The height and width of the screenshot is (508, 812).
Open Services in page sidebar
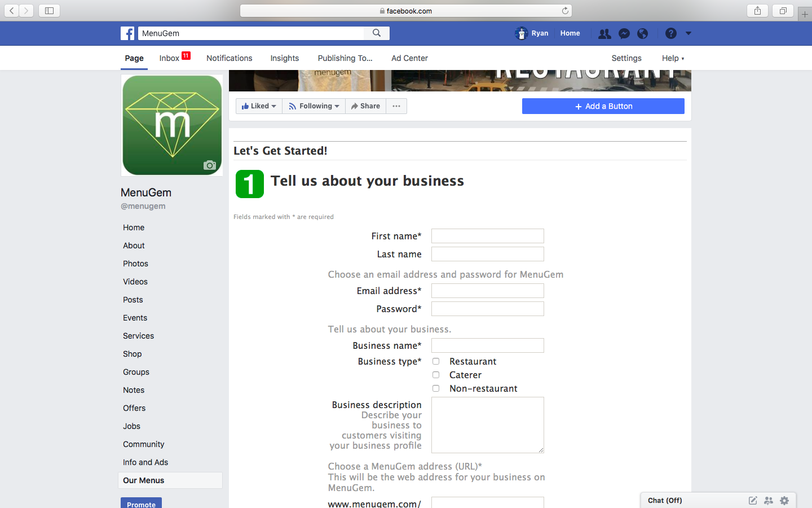[138, 336]
